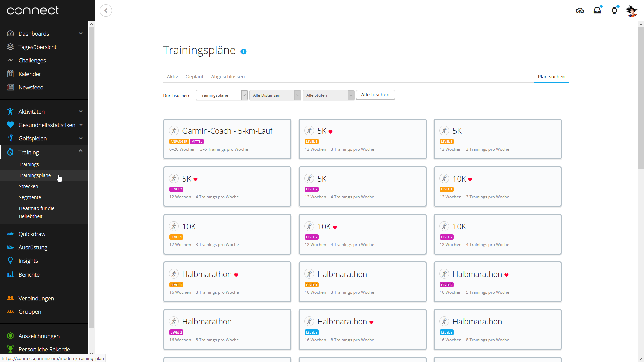Screen dimensions: 644x362
Task: Click the main page vertical scrollbar
Action: 641,99
